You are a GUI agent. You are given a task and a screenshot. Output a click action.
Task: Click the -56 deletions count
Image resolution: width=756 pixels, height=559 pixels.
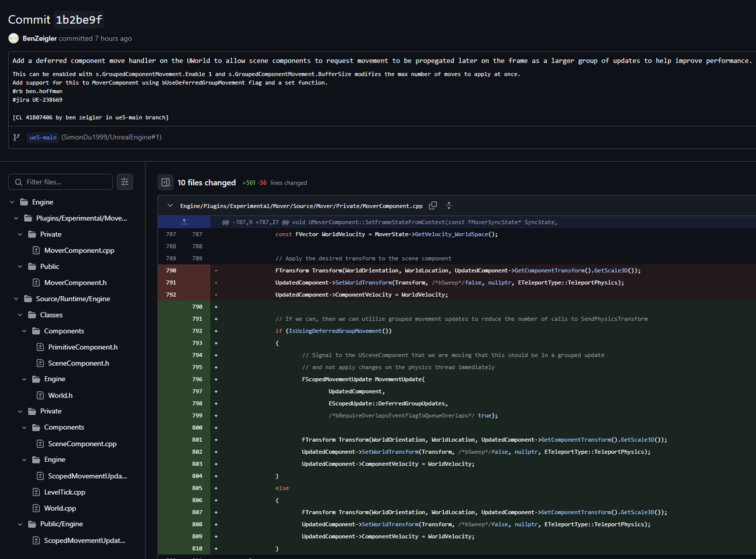pyautogui.click(x=261, y=183)
